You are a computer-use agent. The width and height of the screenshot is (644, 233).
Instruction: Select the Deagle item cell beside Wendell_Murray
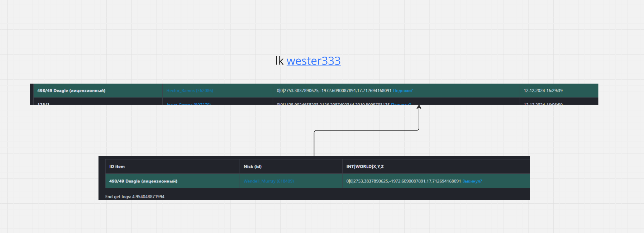143,181
